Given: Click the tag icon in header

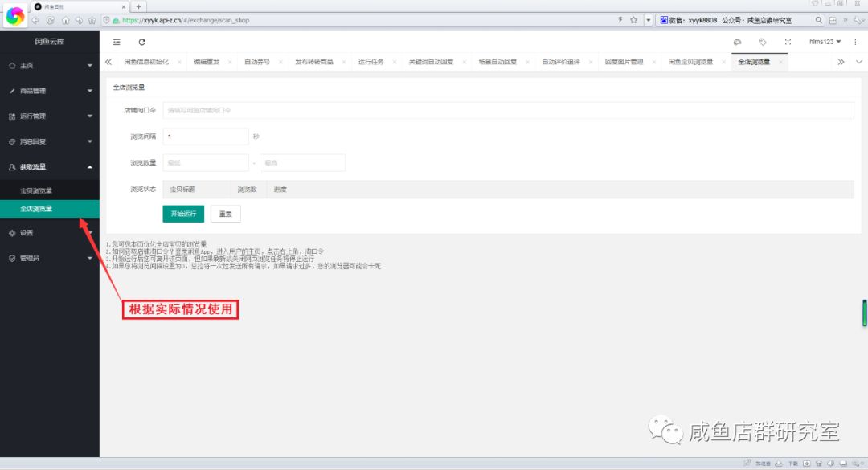Looking at the screenshot, I should [762, 42].
